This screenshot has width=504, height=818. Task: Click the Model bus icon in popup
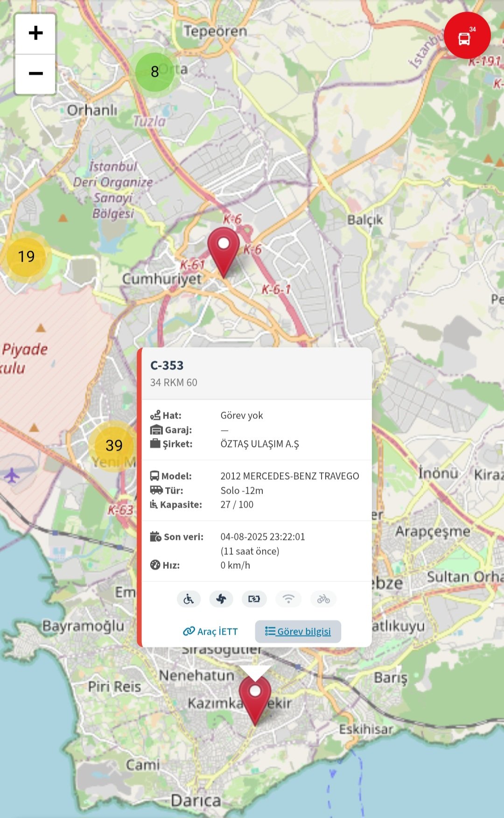coord(154,476)
